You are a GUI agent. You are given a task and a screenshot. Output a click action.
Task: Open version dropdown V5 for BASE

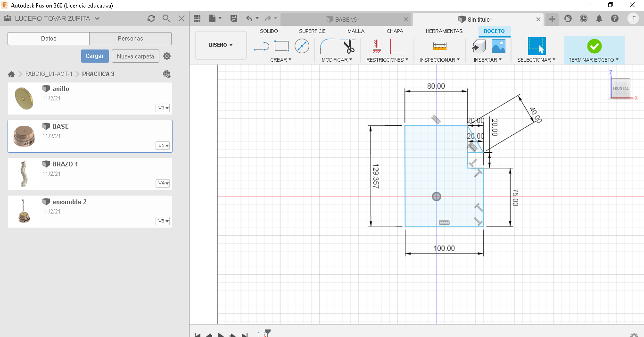coord(163,146)
